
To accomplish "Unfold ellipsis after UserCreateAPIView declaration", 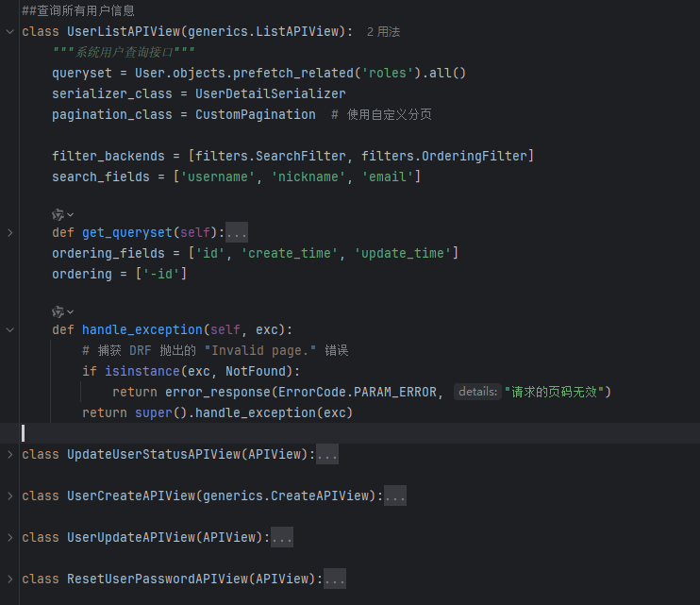I will 395,496.
